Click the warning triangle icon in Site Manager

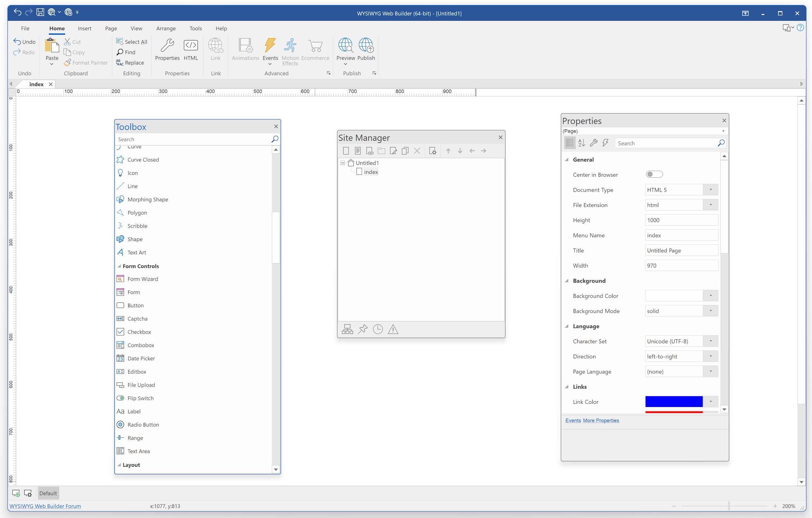(393, 329)
